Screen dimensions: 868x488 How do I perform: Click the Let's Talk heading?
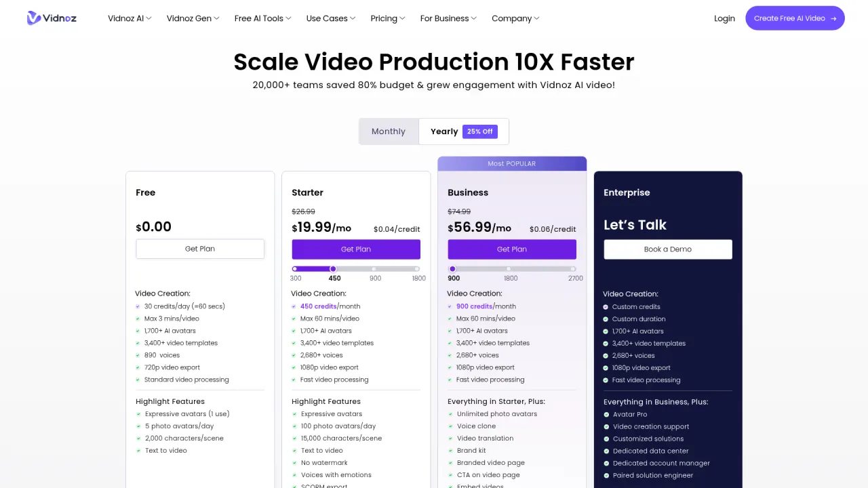coord(635,225)
